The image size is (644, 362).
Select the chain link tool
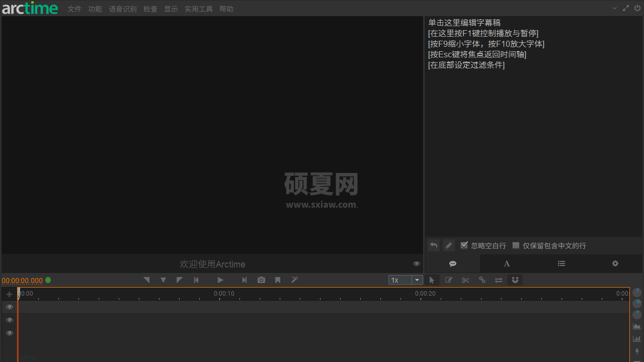pyautogui.click(x=482, y=280)
